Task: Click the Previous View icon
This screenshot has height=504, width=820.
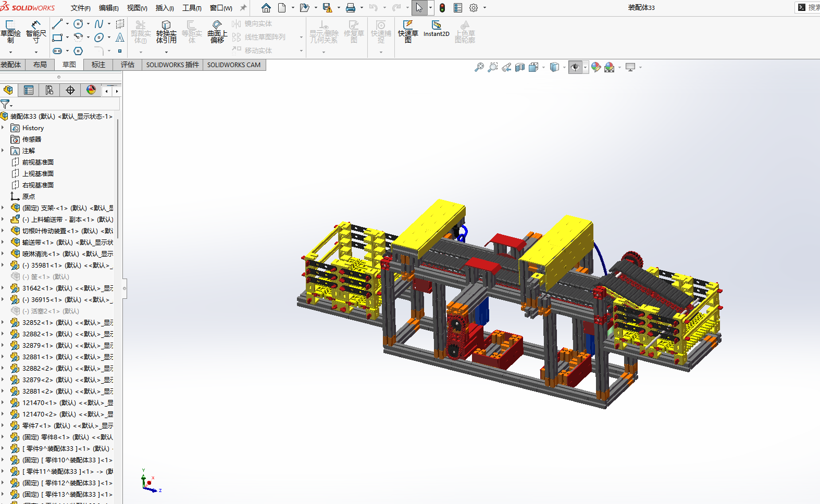Action: (x=506, y=67)
